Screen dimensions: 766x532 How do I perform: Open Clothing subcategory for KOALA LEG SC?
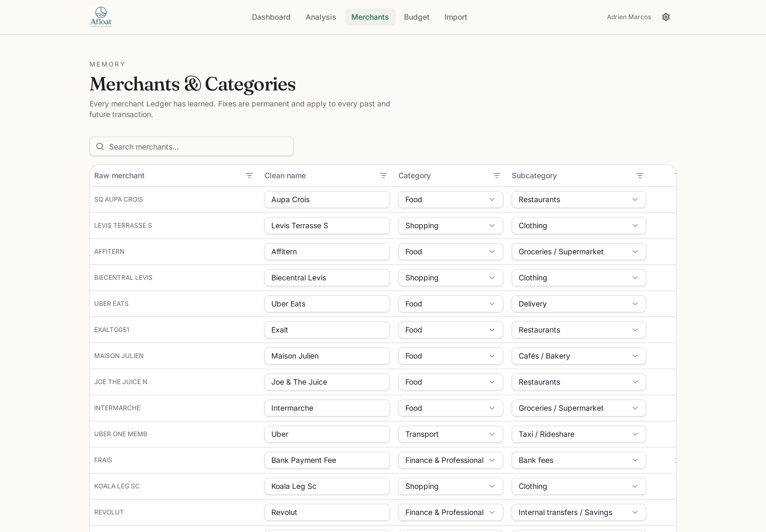coord(579,486)
